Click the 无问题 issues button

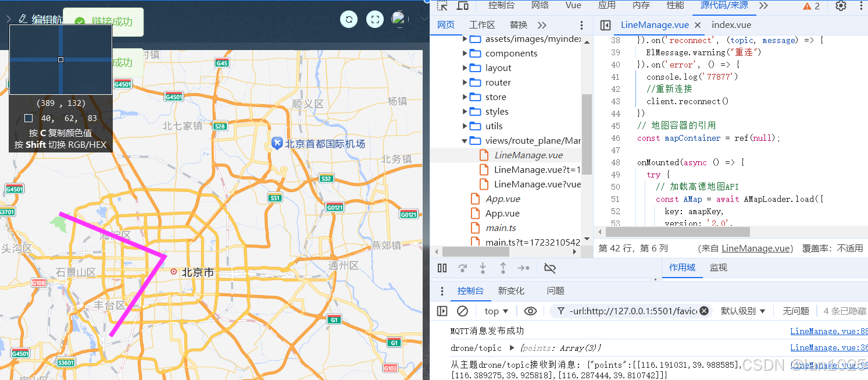796,311
